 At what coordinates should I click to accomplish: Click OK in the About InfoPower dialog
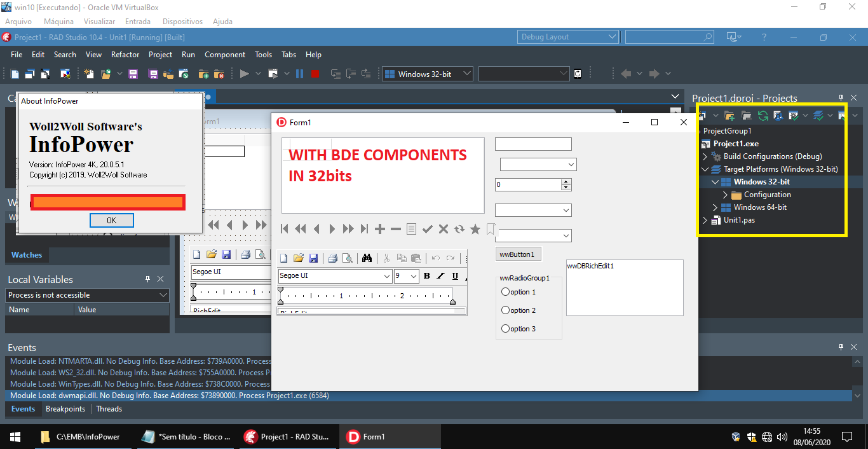pos(112,221)
